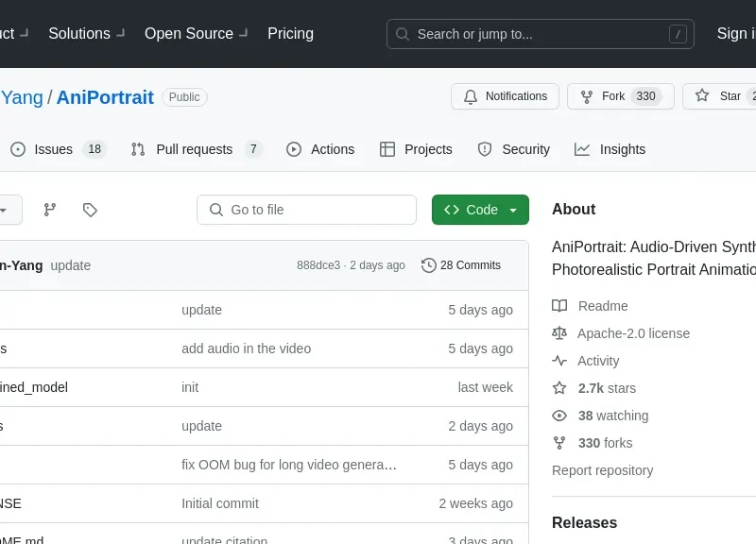Open the Issues tab
Screen dimensions: 756x544
(x=54, y=149)
